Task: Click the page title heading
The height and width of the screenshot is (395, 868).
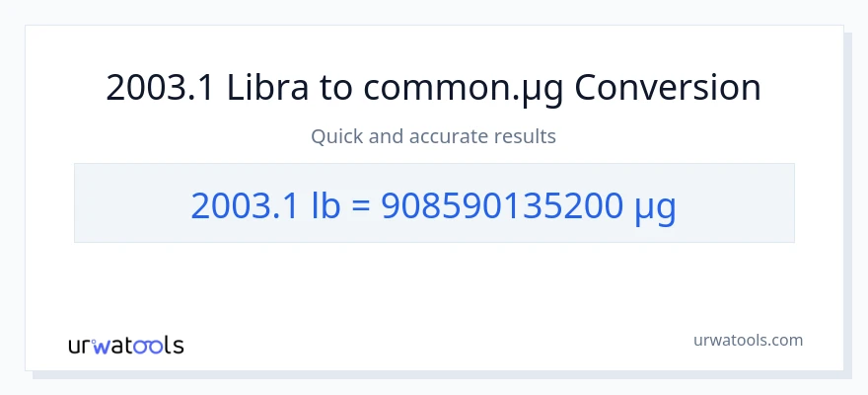Action: [433, 88]
